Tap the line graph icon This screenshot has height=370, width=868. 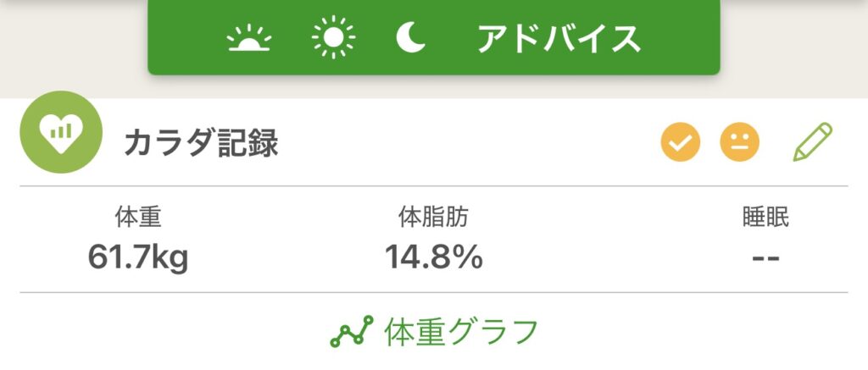coord(351,331)
